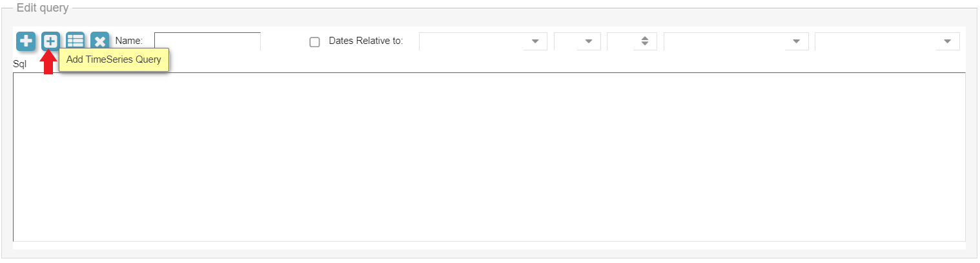Screen dimensions: 980x263
Task: Enable the Dates Relative to checkbox
Action: point(315,42)
